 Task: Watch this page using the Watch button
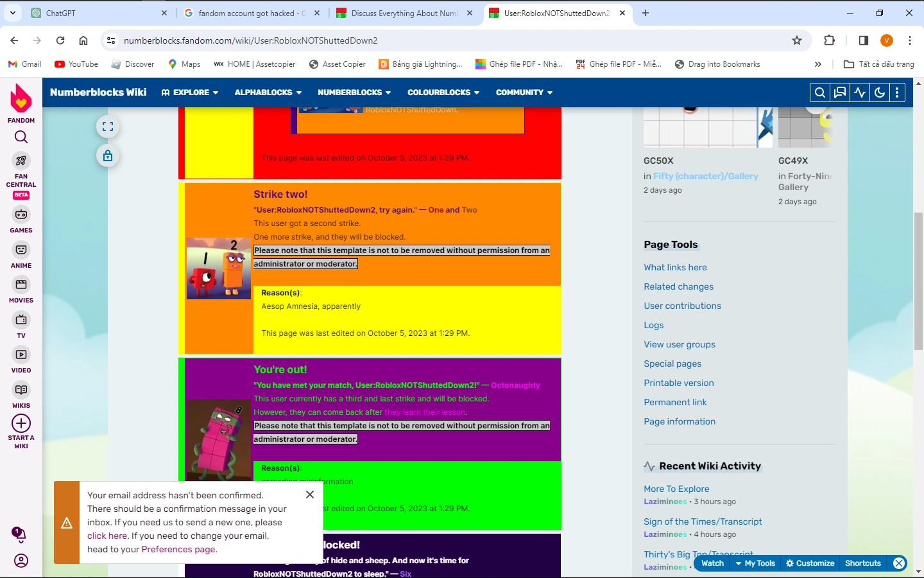tap(712, 563)
